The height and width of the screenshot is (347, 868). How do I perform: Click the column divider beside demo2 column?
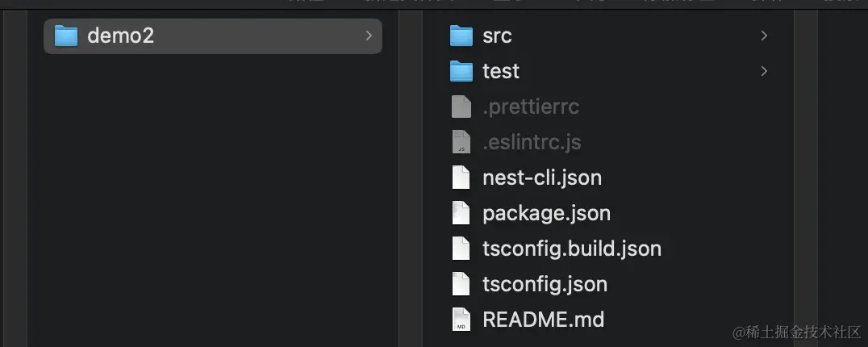pyautogui.click(x=410, y=177)
